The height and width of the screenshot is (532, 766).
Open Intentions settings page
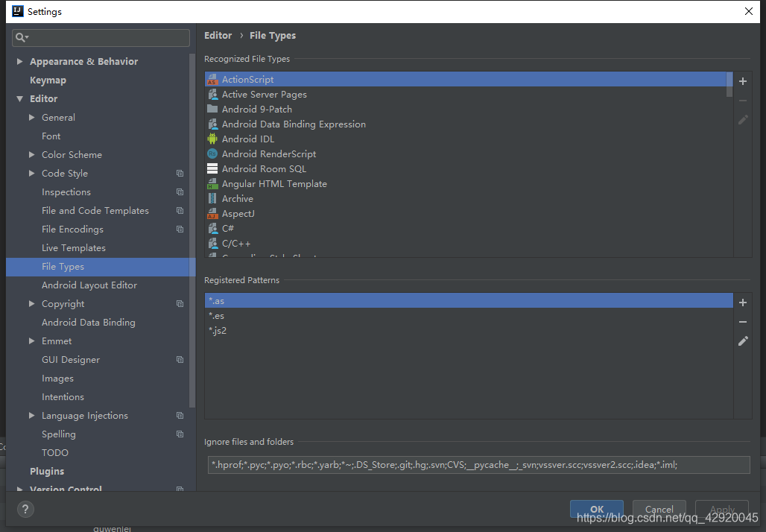(x=63, y=396)
